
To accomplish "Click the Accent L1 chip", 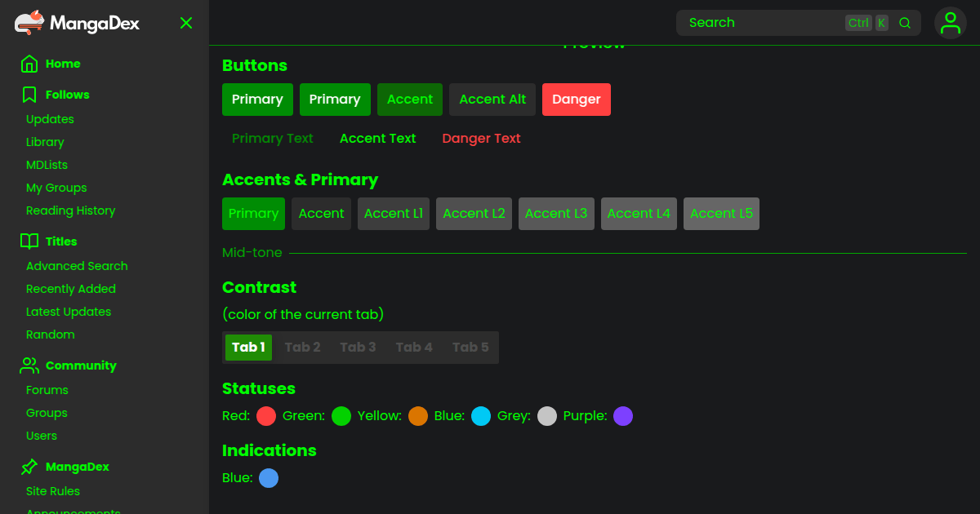I will point(394,214).
